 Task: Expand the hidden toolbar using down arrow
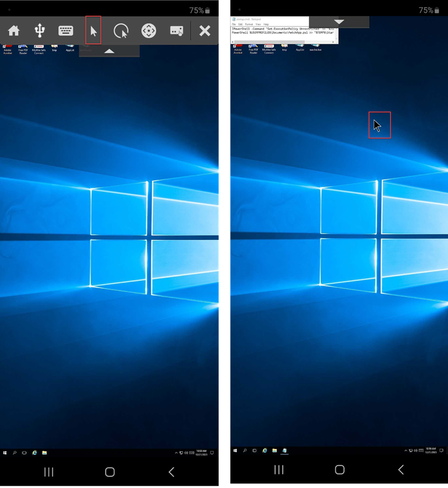pyautogui.click(x=339, y=22)
